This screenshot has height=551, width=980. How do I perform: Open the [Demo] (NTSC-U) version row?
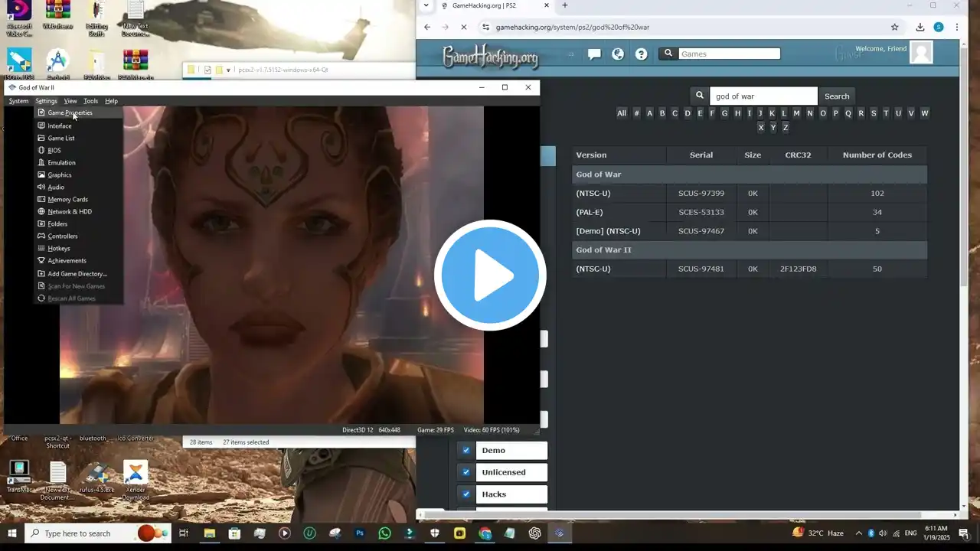(x=750, y=231)
